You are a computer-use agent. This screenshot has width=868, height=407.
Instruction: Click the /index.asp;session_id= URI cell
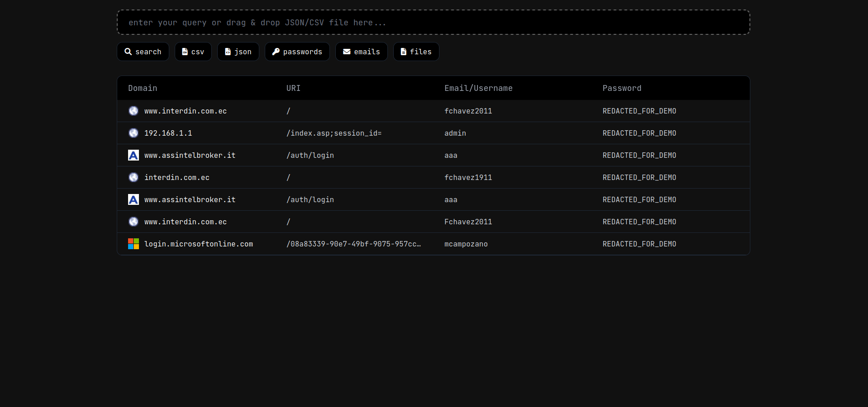coord(334,133)
